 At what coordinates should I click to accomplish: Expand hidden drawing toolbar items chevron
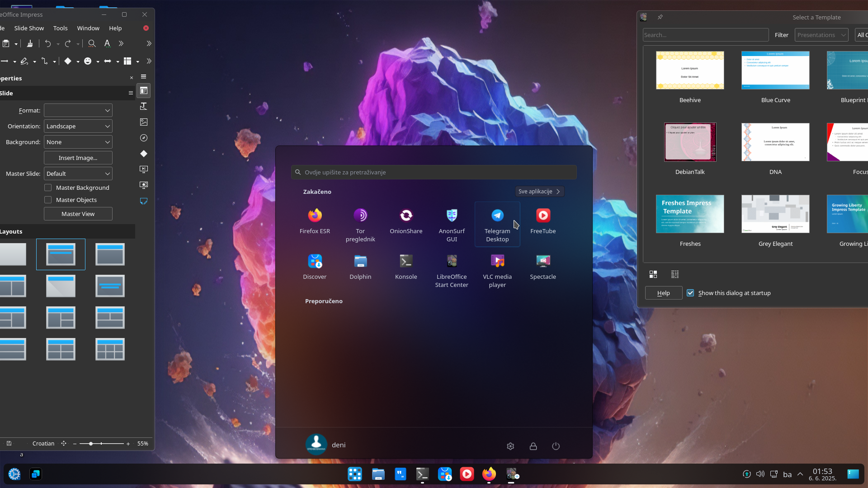[x=149, y=61]
